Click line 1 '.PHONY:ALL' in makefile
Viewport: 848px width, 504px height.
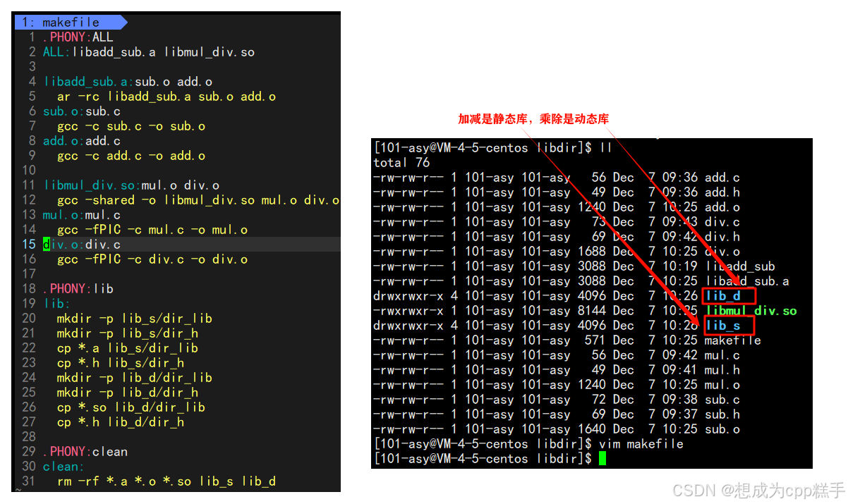click(x=78, y=37)
